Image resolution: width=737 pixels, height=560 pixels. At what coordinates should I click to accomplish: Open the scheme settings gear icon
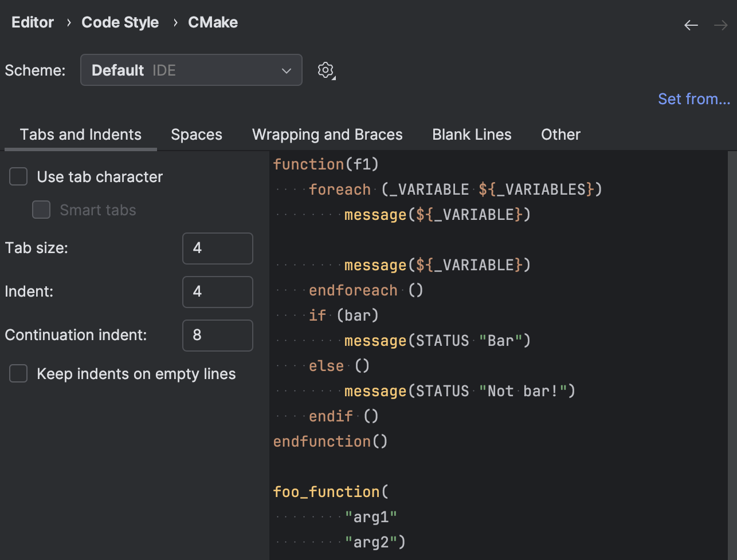[326, 70]
